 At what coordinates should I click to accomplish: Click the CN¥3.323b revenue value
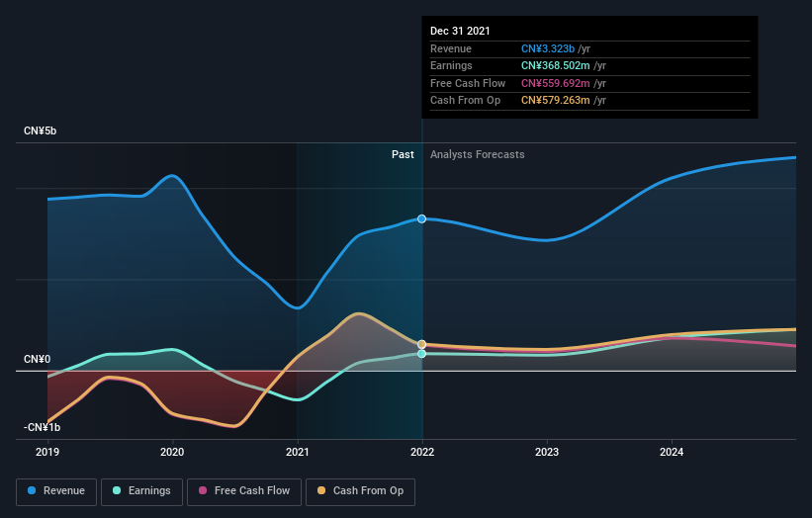(547, 48)
